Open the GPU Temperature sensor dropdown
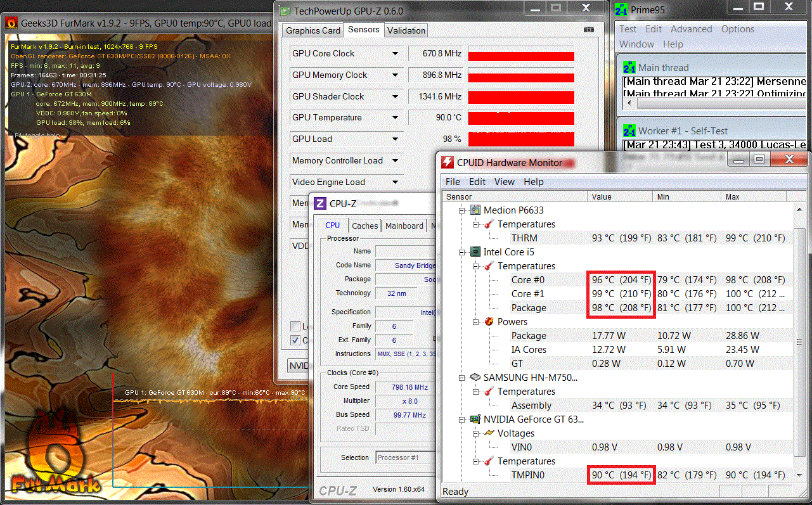 pyautogui.click(x=396, y=118)
